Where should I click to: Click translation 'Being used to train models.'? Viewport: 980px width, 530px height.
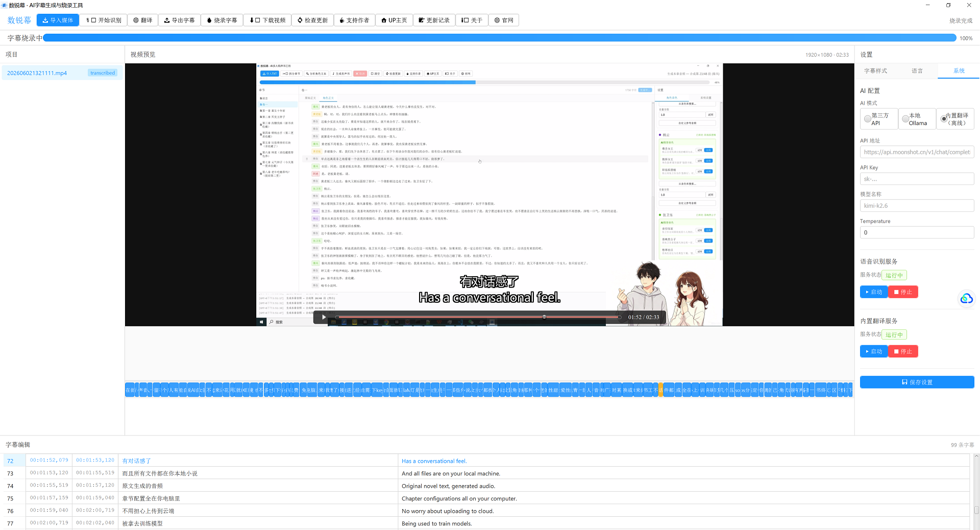coord(437,523)
